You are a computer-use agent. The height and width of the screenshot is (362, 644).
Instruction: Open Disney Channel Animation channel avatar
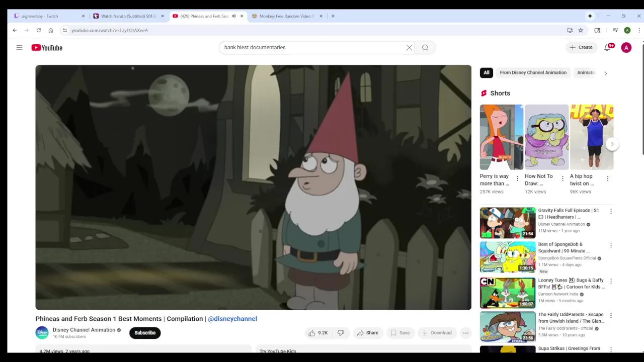(42, 333)
